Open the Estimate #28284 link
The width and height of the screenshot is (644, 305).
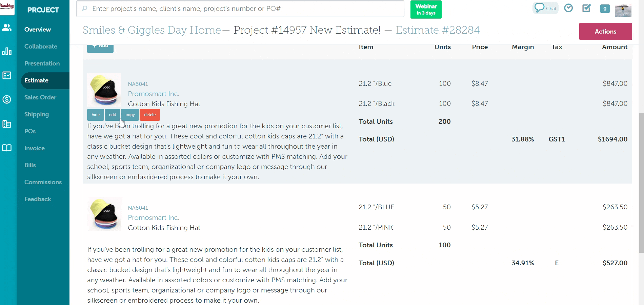tap(438, 30)
